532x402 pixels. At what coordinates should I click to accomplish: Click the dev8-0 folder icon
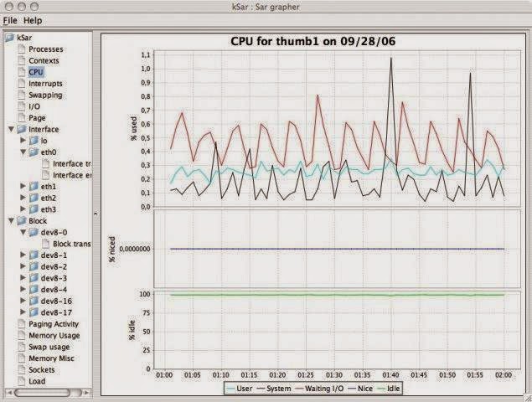(x=34, y=232)
